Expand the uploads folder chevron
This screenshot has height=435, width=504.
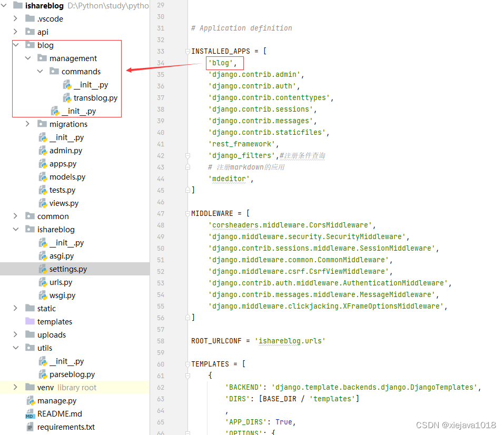[15, 334]
